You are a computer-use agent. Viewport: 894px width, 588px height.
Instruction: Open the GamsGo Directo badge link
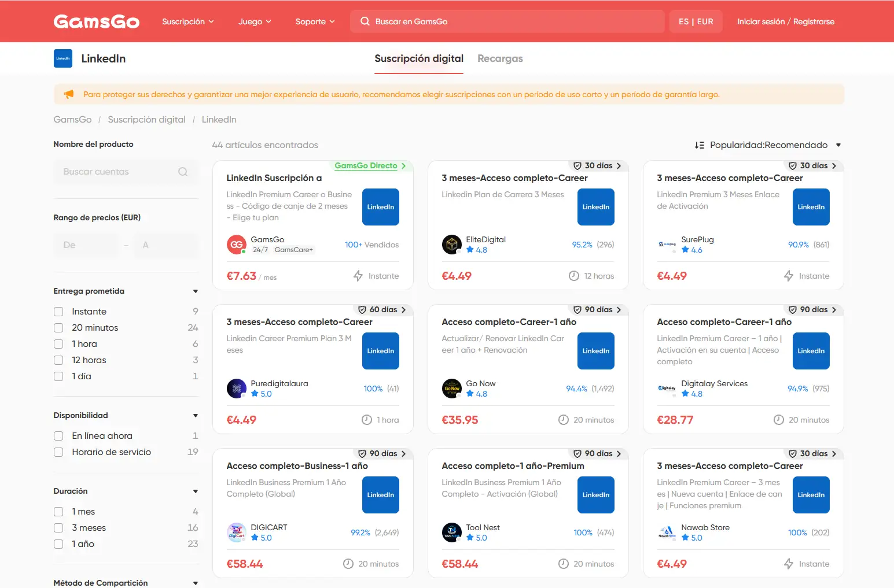(x=370, y=166)
